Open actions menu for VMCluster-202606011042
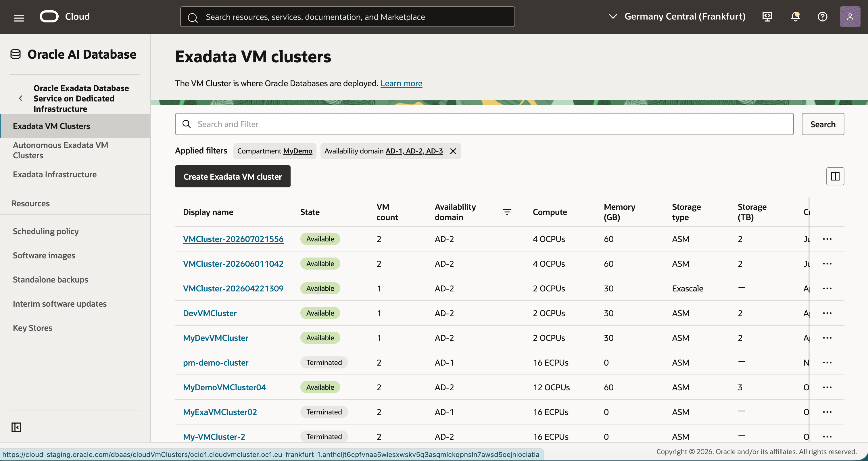Screen dimensions: 868x461 pos(827,264)
